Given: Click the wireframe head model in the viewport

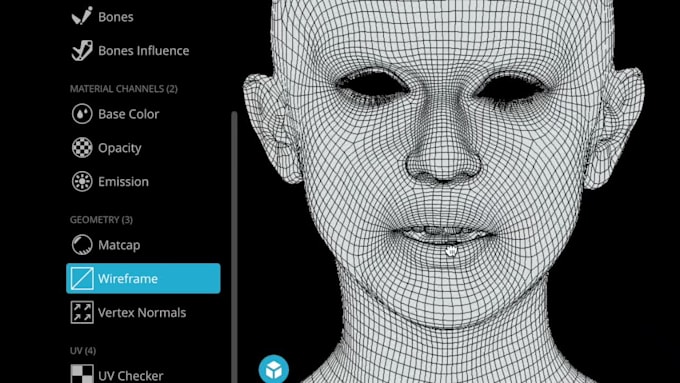Looking at the screenshot, I should (x=443, y=191).
